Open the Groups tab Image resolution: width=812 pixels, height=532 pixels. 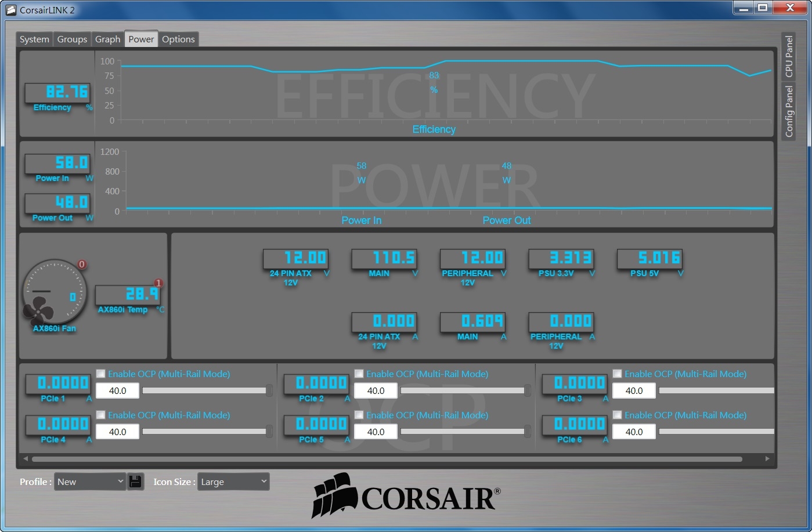pos(72,39)
